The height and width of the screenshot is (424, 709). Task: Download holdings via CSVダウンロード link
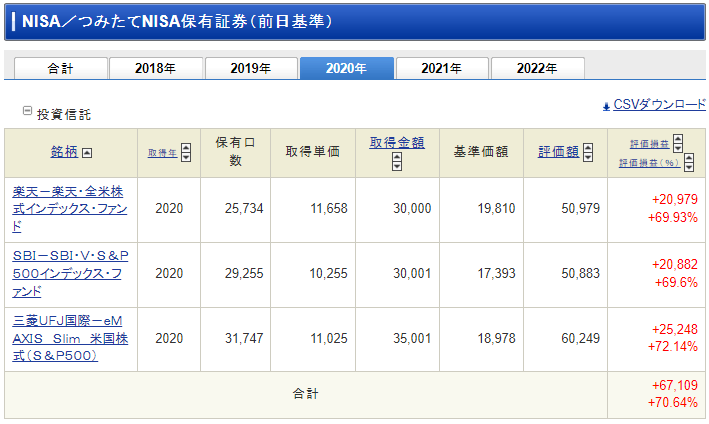[x=659, y=105]
